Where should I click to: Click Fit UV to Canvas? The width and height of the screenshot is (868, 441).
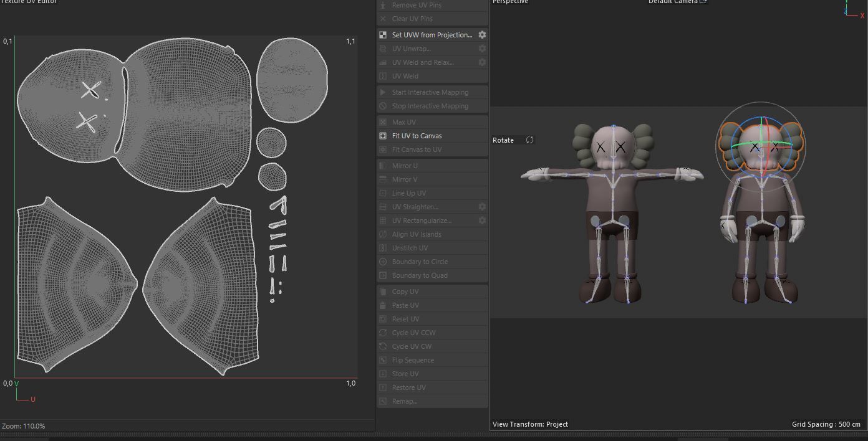tap(432, 136)
